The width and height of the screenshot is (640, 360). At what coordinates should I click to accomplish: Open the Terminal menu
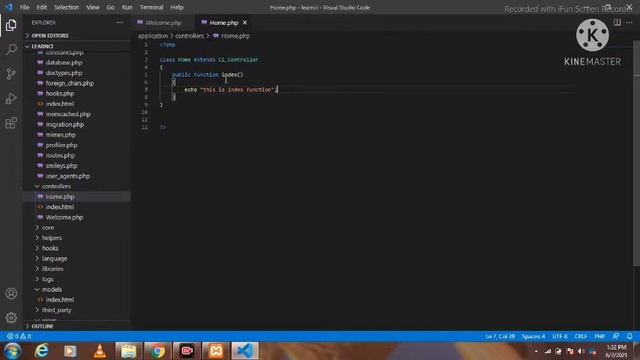pos(151,7)
